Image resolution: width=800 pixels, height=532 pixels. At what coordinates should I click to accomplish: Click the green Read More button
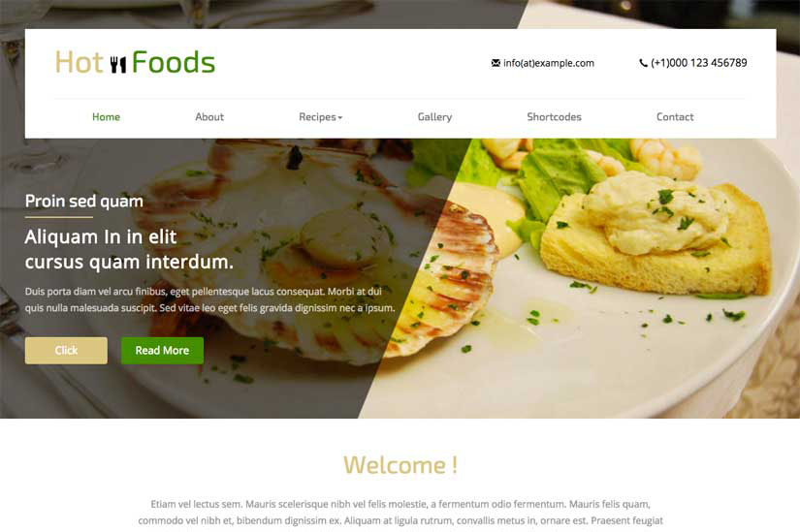(162, 351)
